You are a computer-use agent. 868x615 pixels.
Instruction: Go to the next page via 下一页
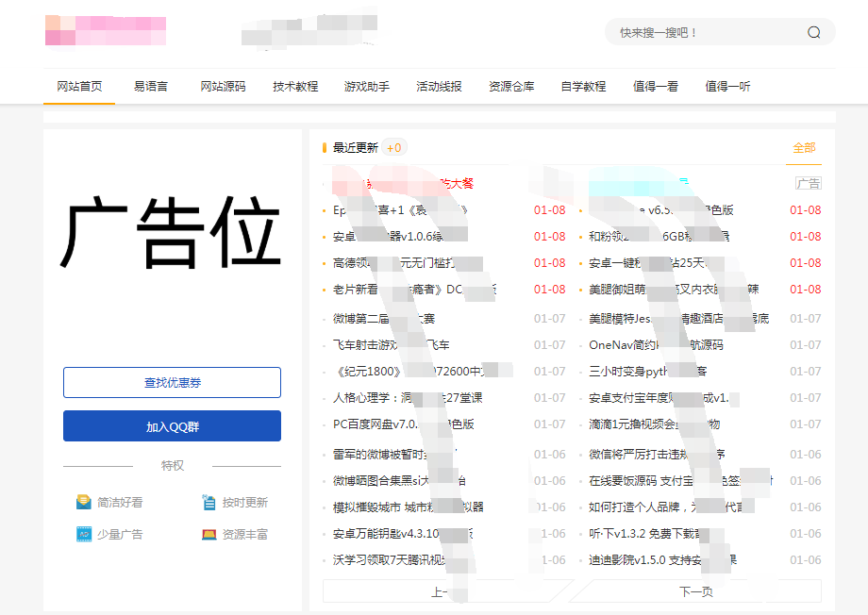(694, 590)
